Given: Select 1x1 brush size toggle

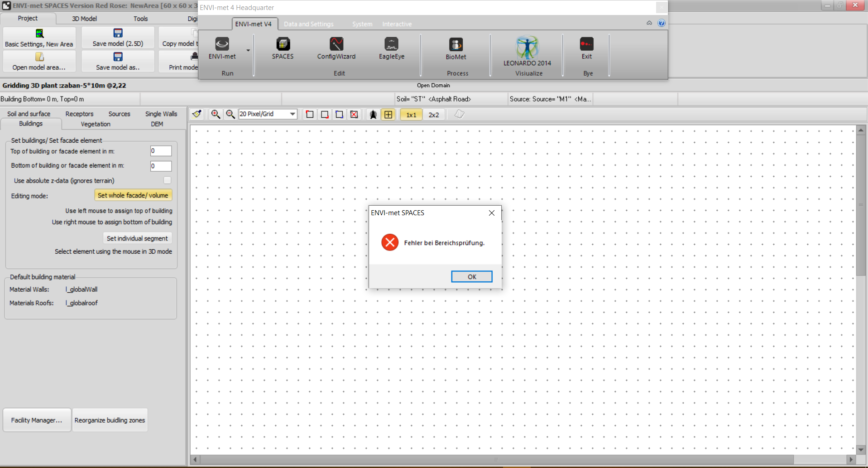Looking at the screenshot, I should [411, 115].
